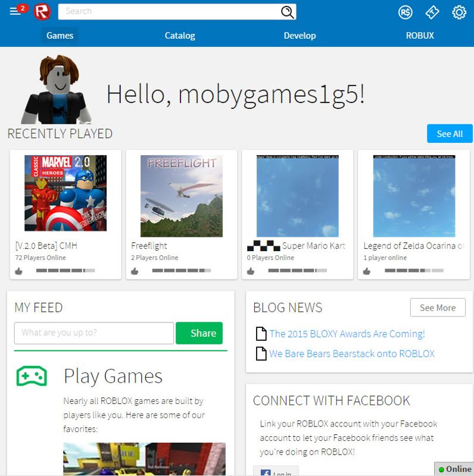474x476 pixels.
Task: Click the BLOG NEWS heading
Action: [x=288, y=308]
